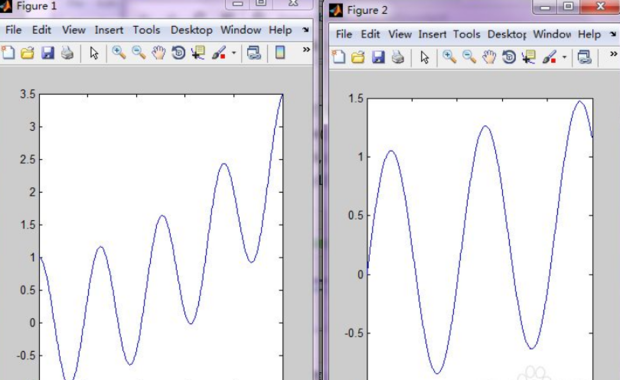Select Data Cursor tool in Figure 2
Screen dimensions: 620x380
click(x=529, y=57)
